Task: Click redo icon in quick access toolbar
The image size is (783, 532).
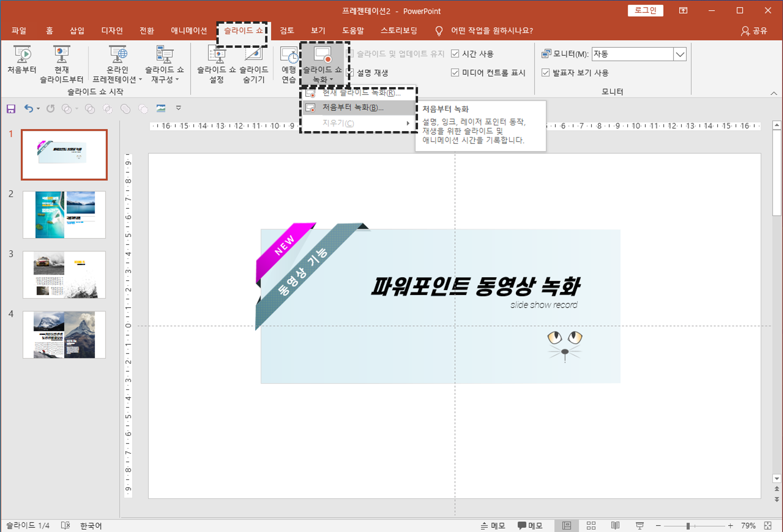Action: coord(50,109)
